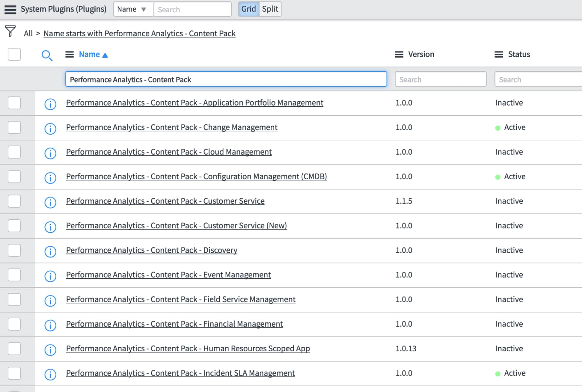Click version 1.1.5 in Customer Service row

point(404,201)
